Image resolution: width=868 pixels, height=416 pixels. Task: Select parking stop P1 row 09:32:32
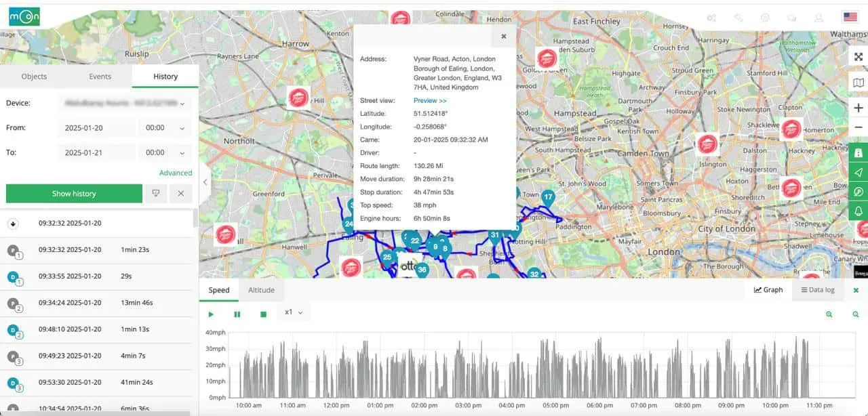[x=97, y=250]
